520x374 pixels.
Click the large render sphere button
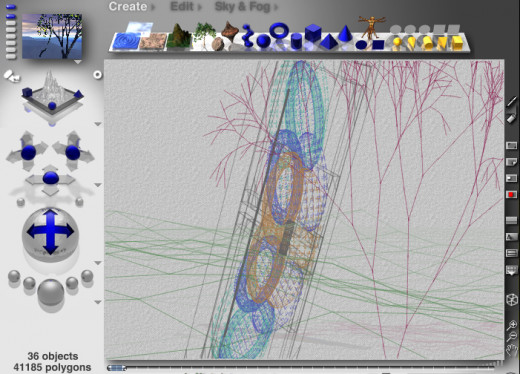51,293
